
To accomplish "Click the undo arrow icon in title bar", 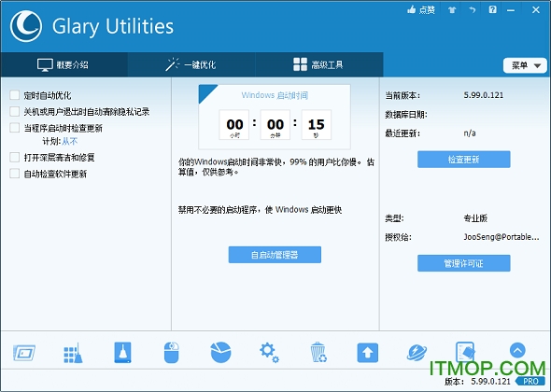I will coord(473,10).
